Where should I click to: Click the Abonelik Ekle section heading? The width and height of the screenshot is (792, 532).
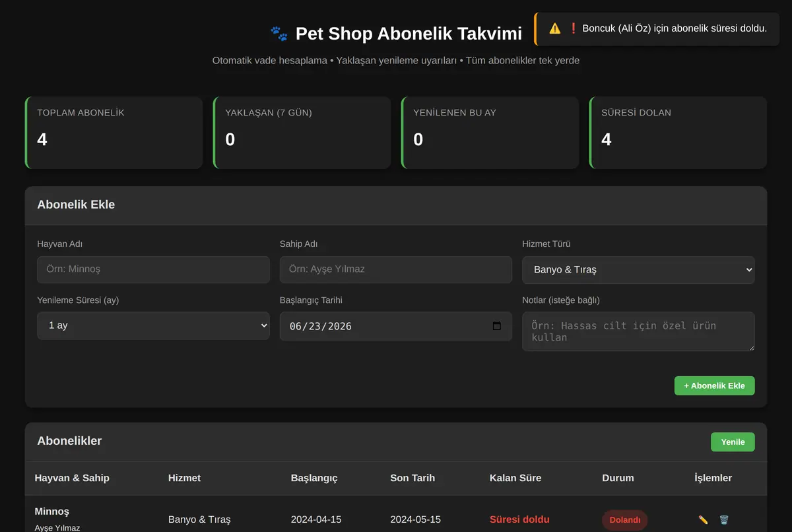tap(76, 205)
